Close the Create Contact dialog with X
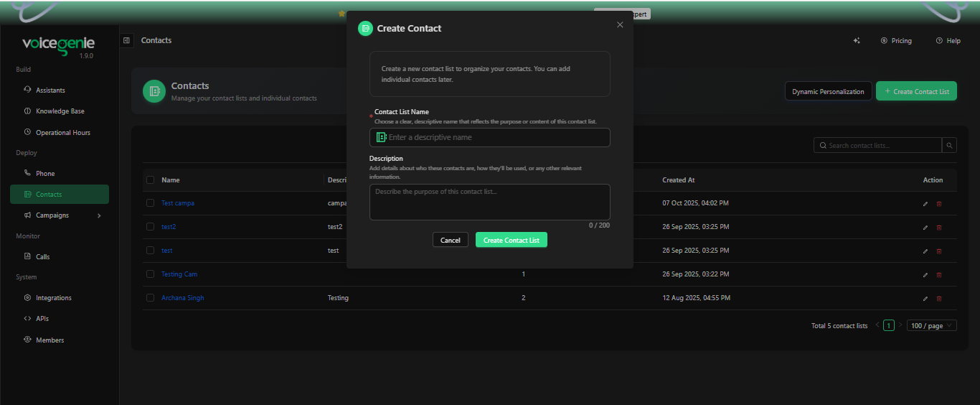The height and width of the screenshot is (405, 980). point(620,25)
